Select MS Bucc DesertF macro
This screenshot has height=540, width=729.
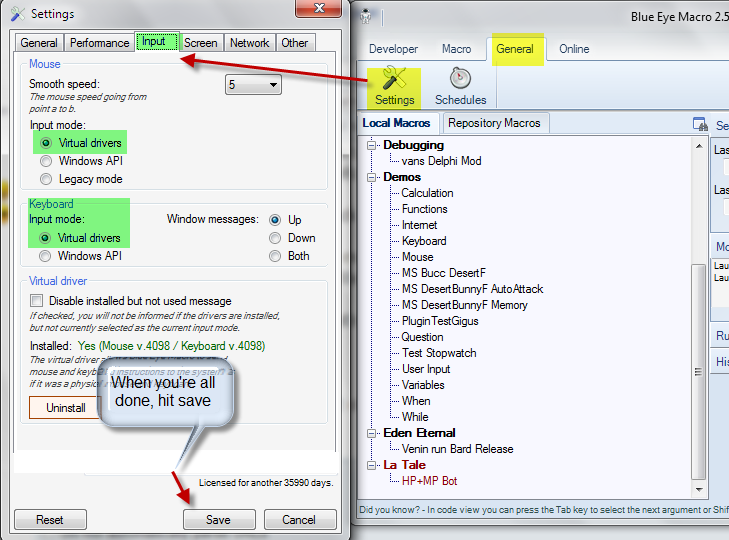444,273
